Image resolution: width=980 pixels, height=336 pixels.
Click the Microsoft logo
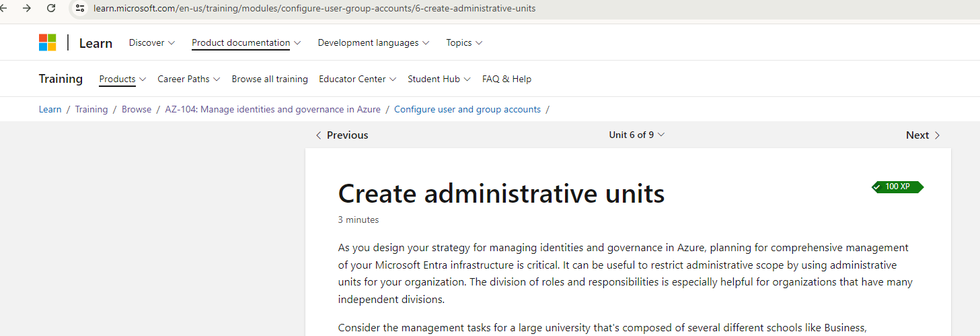47,42
